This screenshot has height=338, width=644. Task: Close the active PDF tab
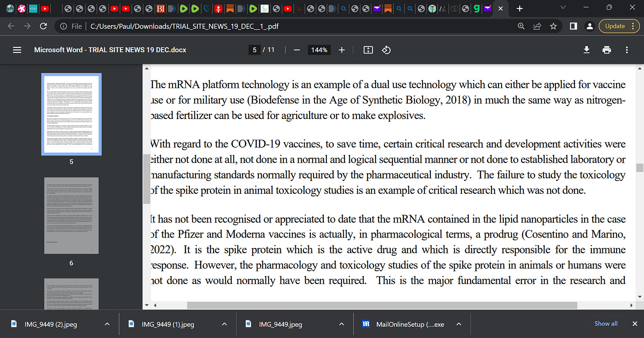point(500,8)
